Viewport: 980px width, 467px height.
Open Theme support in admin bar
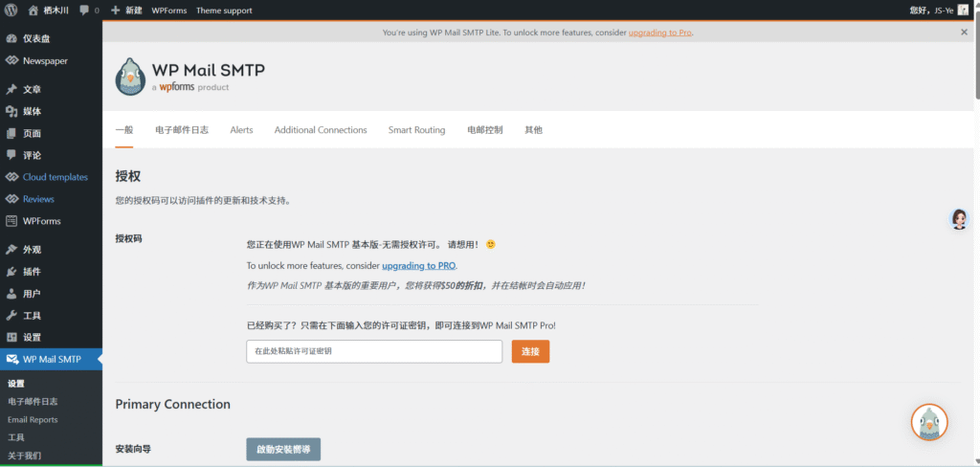pos(224,10)
